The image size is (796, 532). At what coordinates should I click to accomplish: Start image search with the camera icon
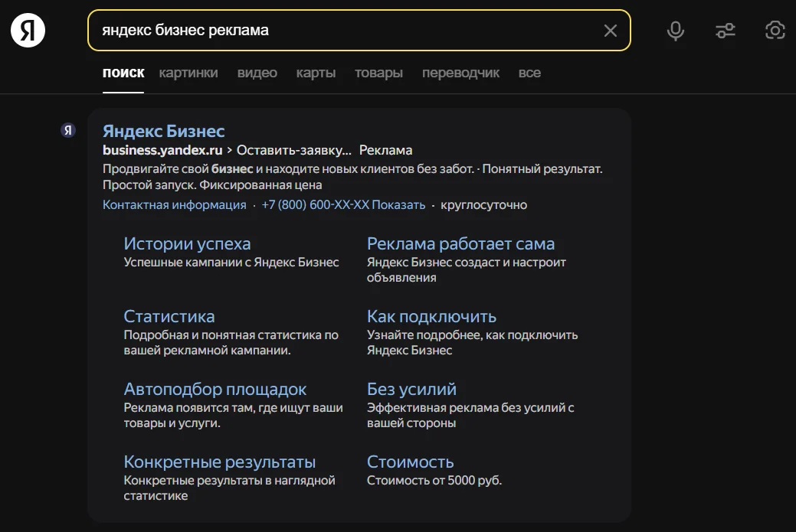[775, 31]
